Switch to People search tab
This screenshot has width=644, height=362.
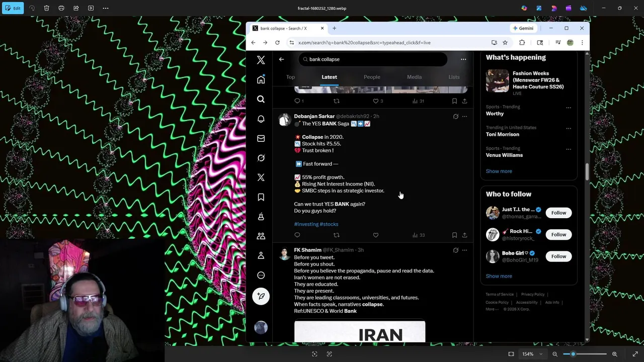pyautogui.click(x=372, y=77)
